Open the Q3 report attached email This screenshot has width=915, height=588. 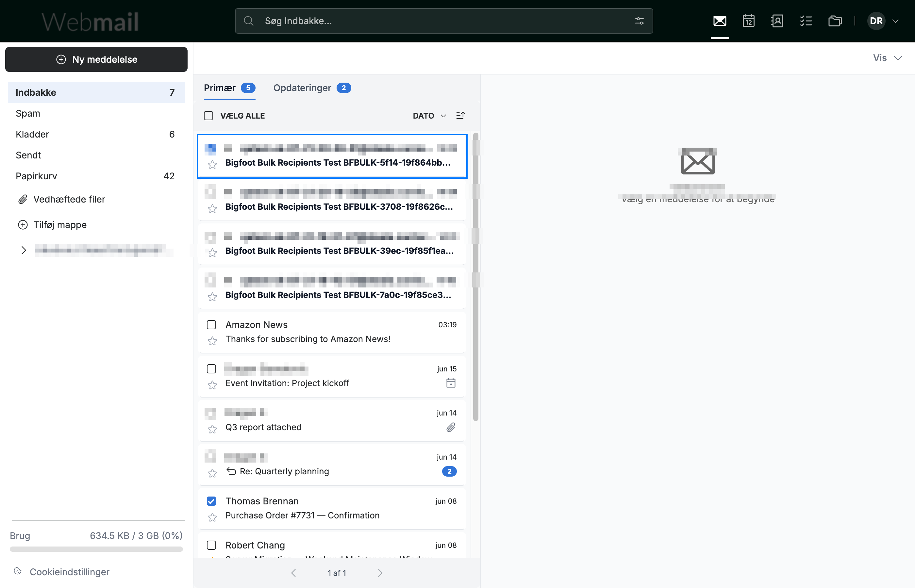(x=332, y=420)
